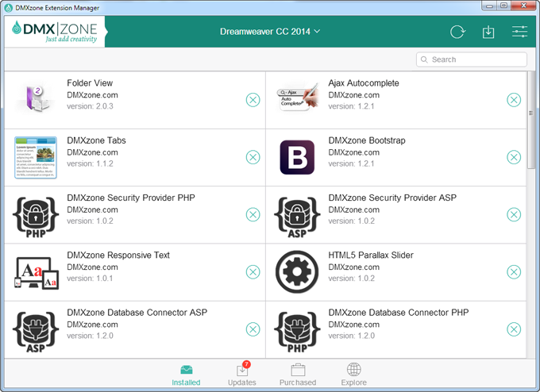This screenshot has width=540, height=392.
Task: Open the Dreamweaver CC 2014 version dropdown
Action: point(270,32)
